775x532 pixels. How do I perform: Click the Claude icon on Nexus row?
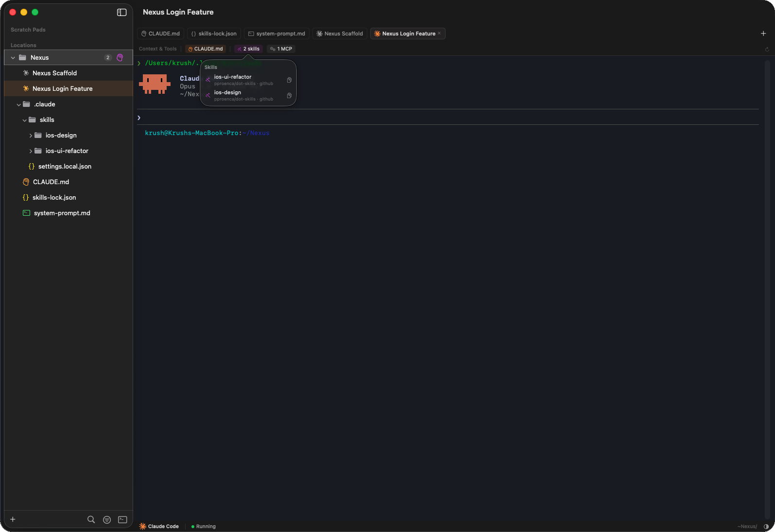coord(120,57)
